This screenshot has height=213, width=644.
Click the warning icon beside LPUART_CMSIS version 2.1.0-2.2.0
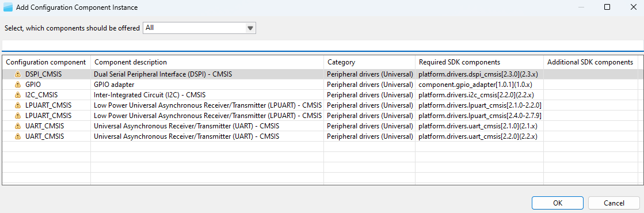pos(17,105)
